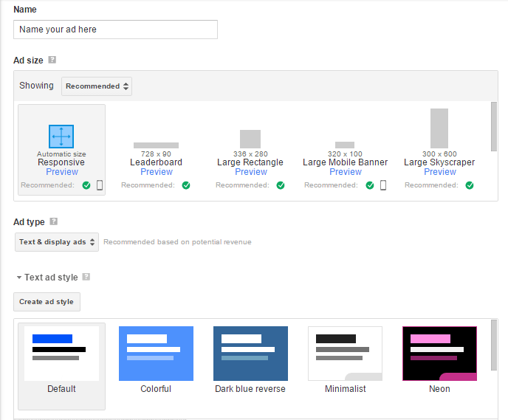This screenshot has height=420, width=508.
Task: Click the Ad size help icon
Action: (52, 60)
